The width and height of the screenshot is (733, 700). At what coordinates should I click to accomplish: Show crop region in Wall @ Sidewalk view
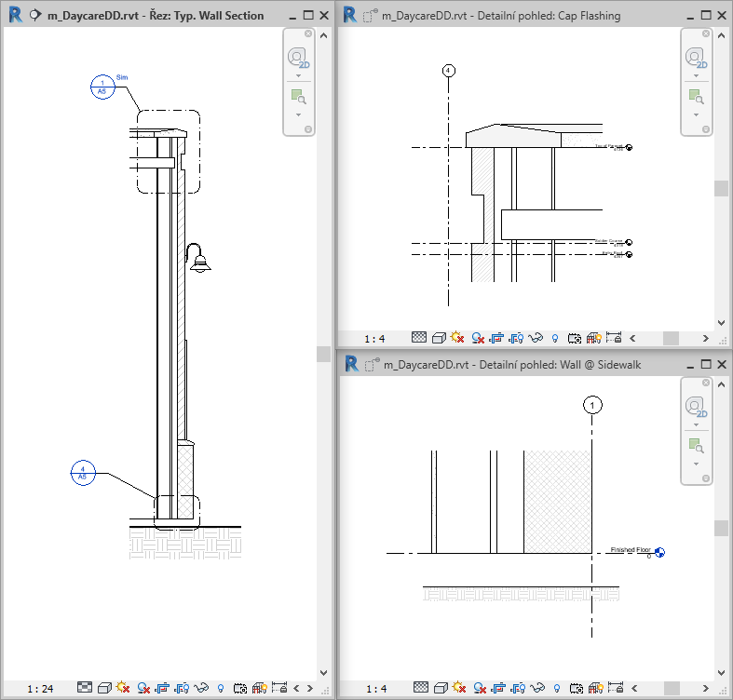[518, 688]
